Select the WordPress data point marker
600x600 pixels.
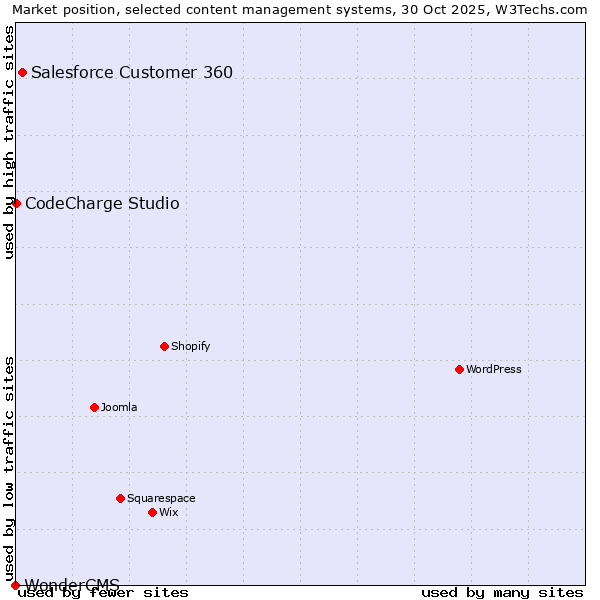pos(459,369)
